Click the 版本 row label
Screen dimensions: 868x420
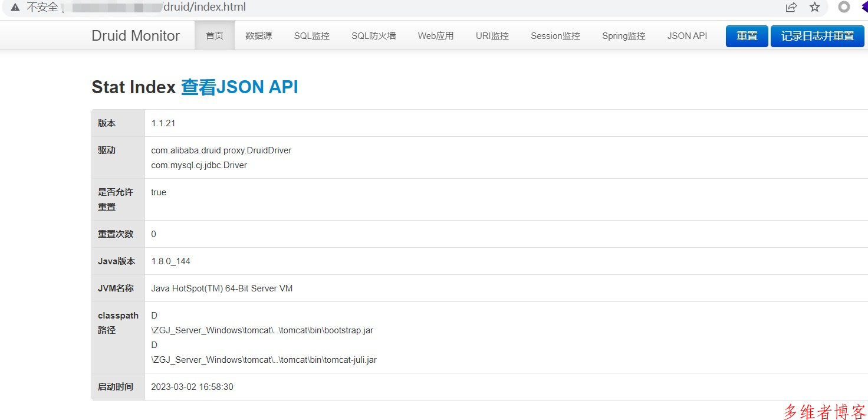[107, 123]
